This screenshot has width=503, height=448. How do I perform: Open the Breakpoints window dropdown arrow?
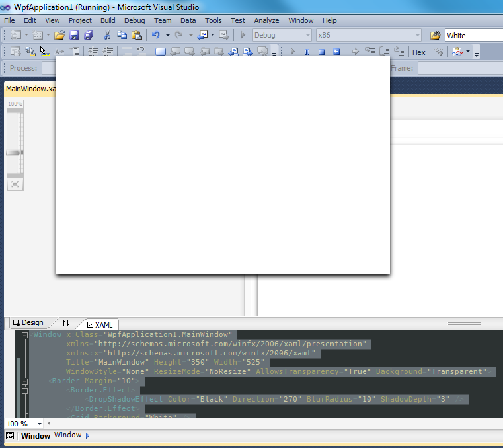(x=468, y=52)
